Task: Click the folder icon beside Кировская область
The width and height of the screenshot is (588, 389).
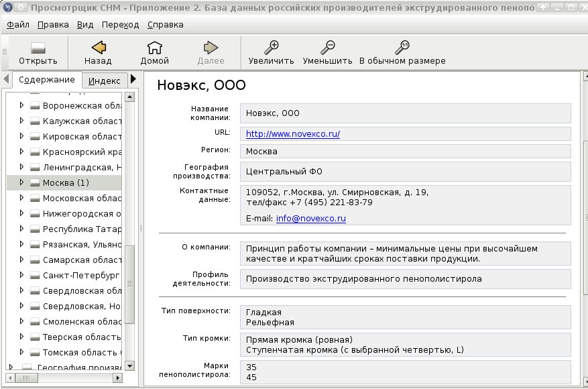Action: [x=35, y=137]
